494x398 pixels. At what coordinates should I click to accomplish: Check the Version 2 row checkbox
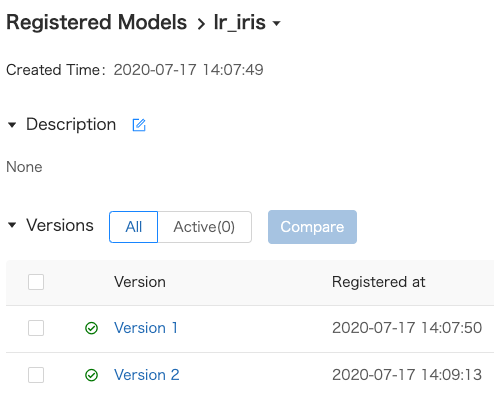(x=36, y=375)
